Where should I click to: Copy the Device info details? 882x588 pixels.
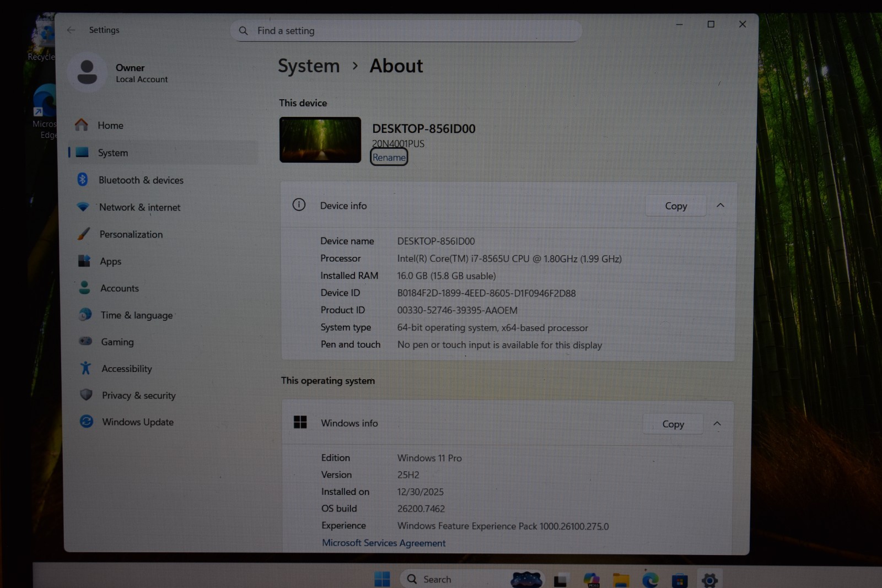click(676, 206)
